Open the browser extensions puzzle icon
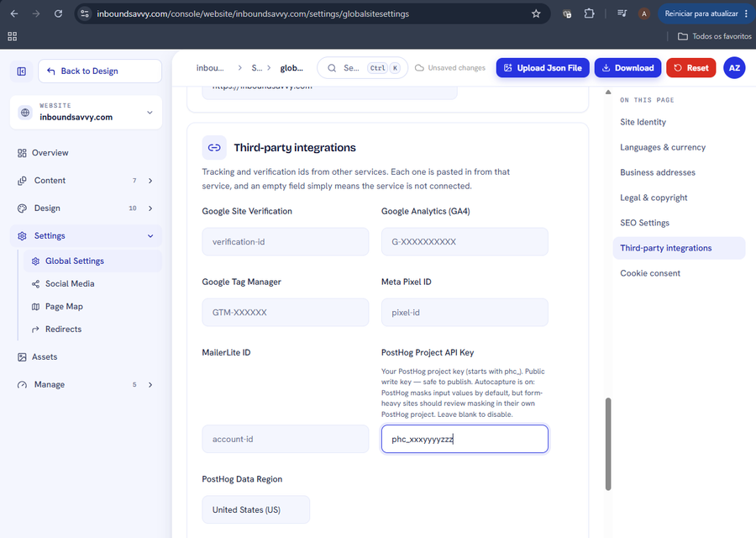The height and width of the screenshot is (538, 756). click(589, 13)
